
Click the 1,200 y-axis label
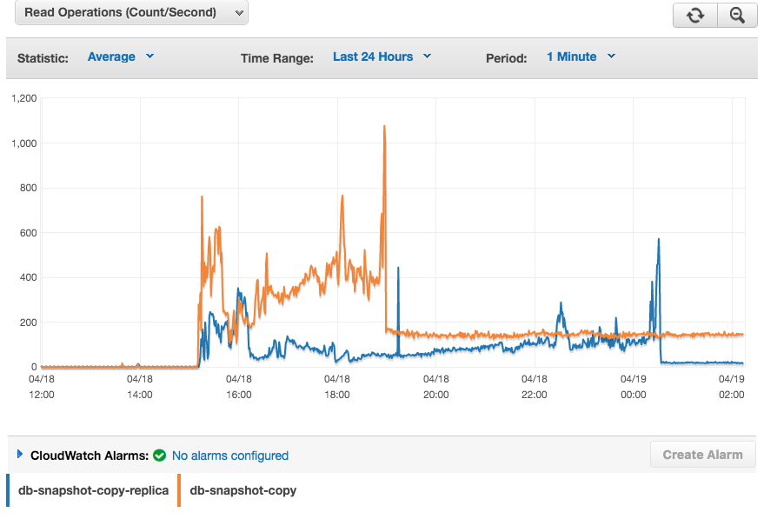pyautogui.click(x=23, y=98)
